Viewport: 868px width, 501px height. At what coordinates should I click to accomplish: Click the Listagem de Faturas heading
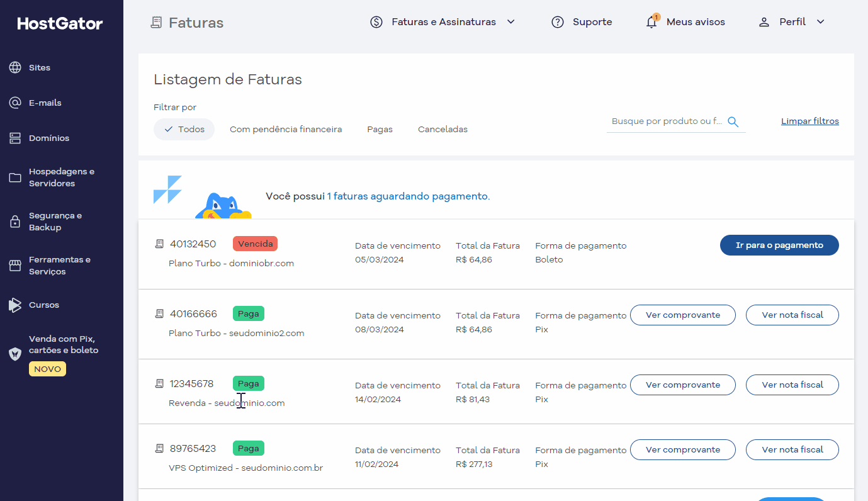coord(228,80)
